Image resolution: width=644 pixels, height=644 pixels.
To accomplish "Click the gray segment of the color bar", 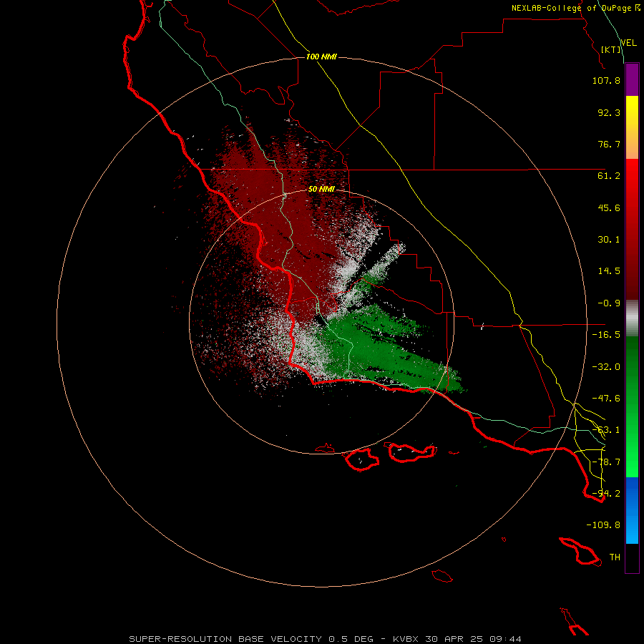I will coord(632,318).
